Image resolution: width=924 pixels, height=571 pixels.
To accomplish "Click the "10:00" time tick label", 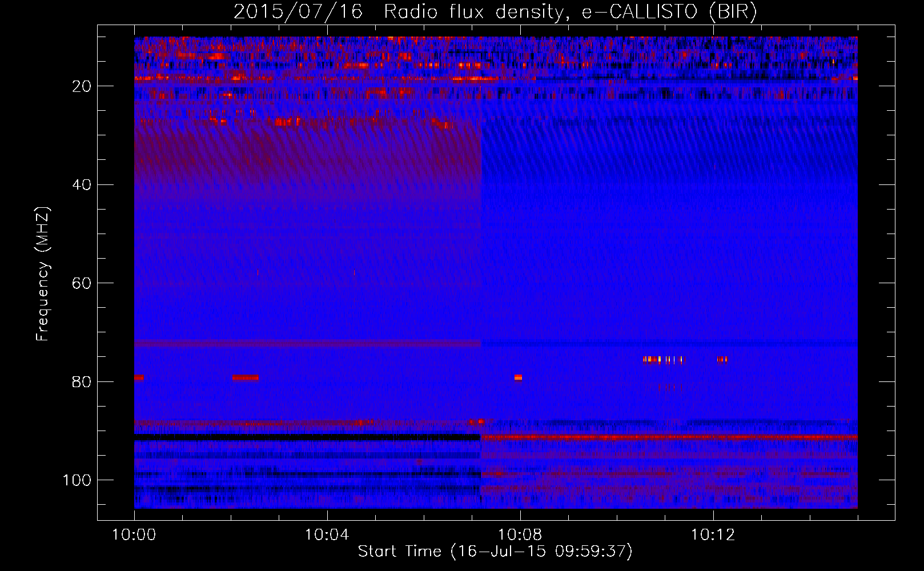I will coord(134,535).
